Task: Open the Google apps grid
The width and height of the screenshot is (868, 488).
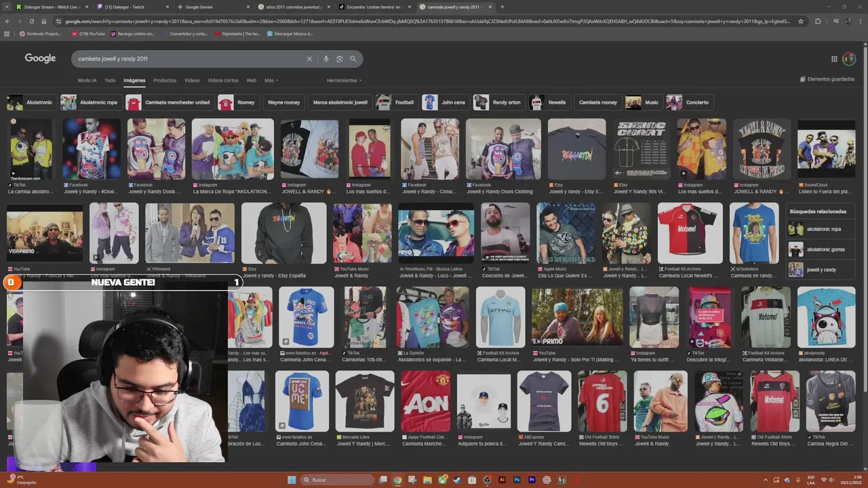Action: point(834,59)
